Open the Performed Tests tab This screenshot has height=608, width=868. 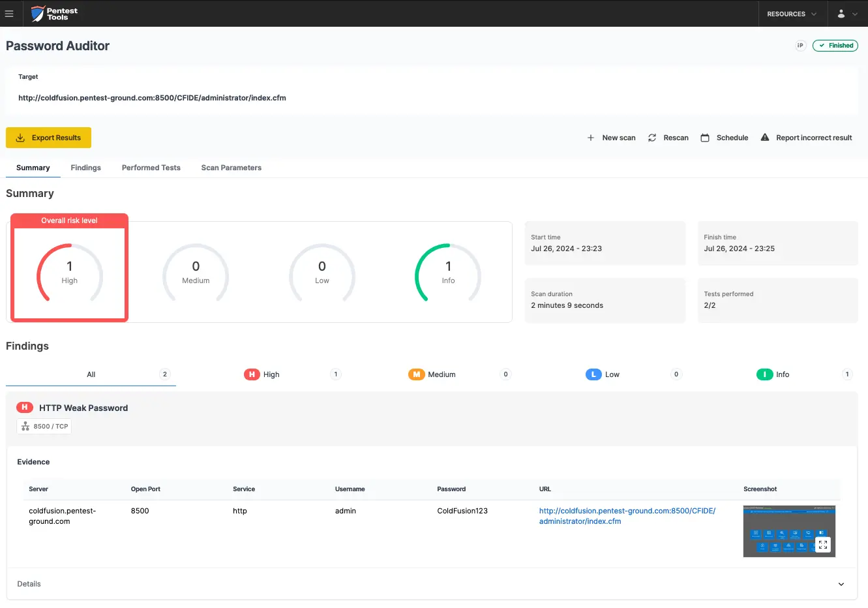(x=151, y=168)
